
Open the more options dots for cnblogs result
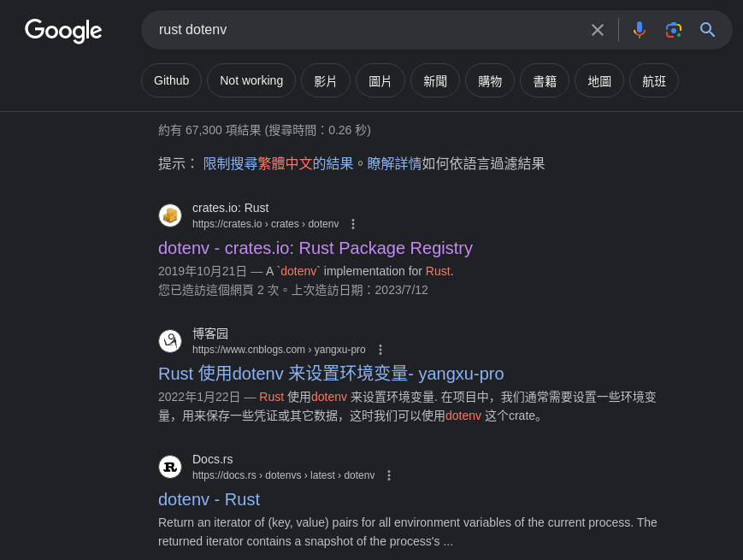pyautogui.click(x=380, y=350)
